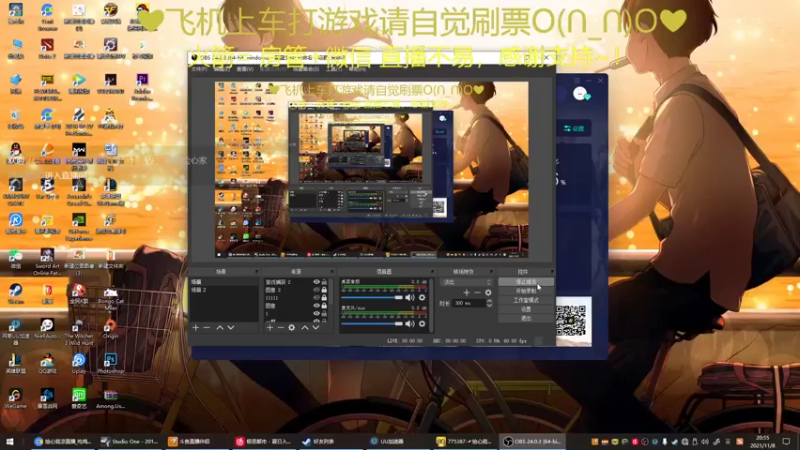
Task: Open the Uplay desktop shortcut
Action: click(x=79, y=364)
